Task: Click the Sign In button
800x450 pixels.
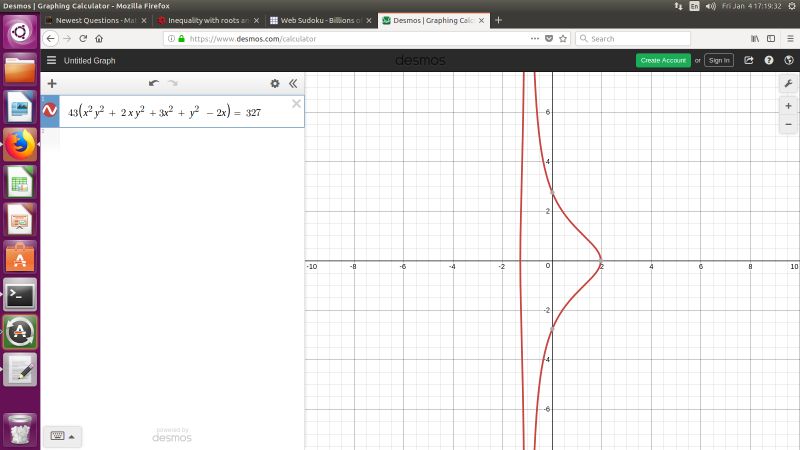Action: (x=719, y=60)
